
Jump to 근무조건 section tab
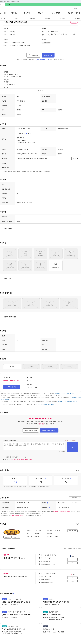coord(18,18)
